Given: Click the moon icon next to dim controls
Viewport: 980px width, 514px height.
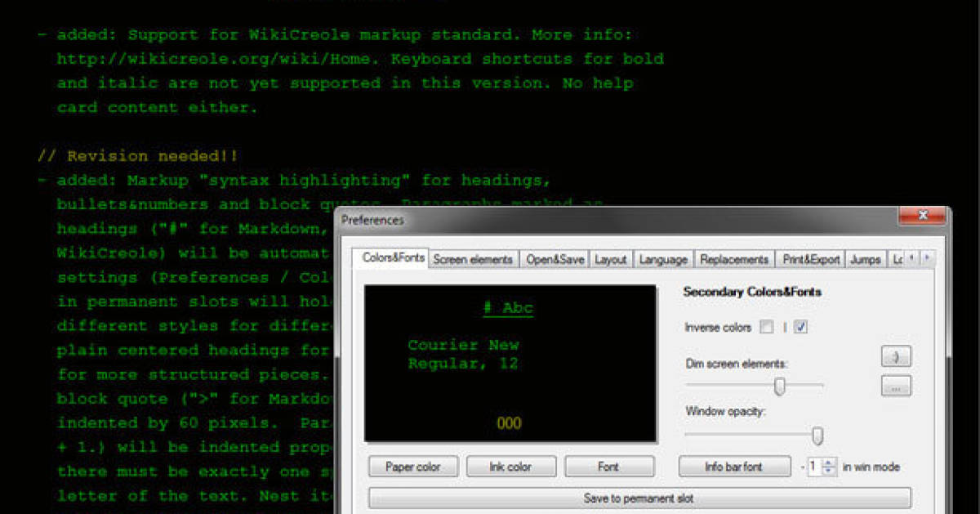Looking at the screenshot, I should coord(896,355).
